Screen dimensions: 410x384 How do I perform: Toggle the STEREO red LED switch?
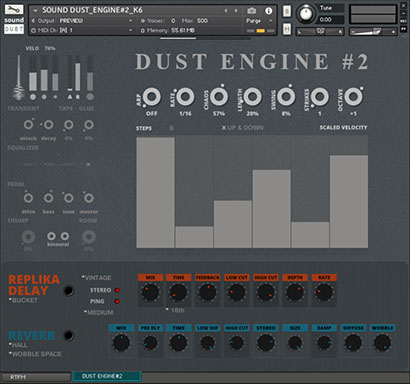(117, 290)
